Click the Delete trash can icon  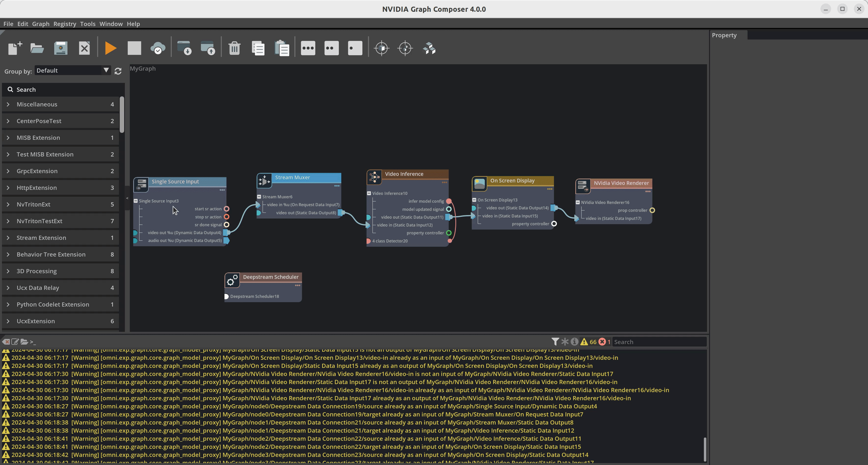click(x=234, y=48)
